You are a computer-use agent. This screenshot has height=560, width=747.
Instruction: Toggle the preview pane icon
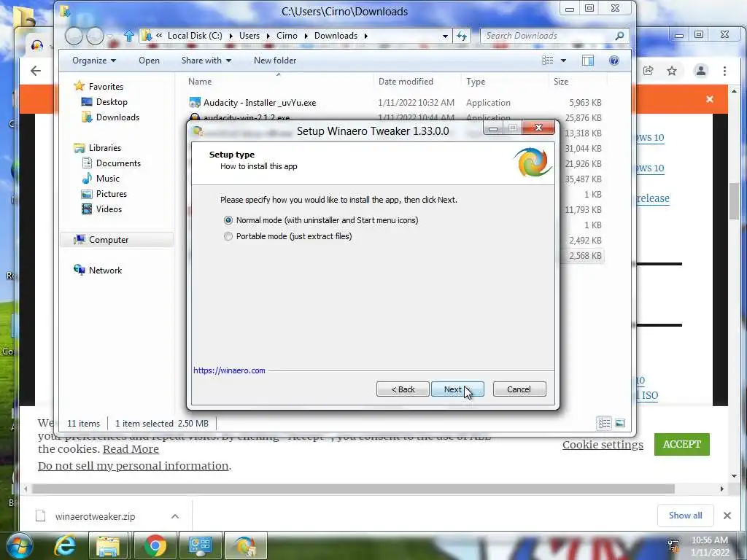588,61
